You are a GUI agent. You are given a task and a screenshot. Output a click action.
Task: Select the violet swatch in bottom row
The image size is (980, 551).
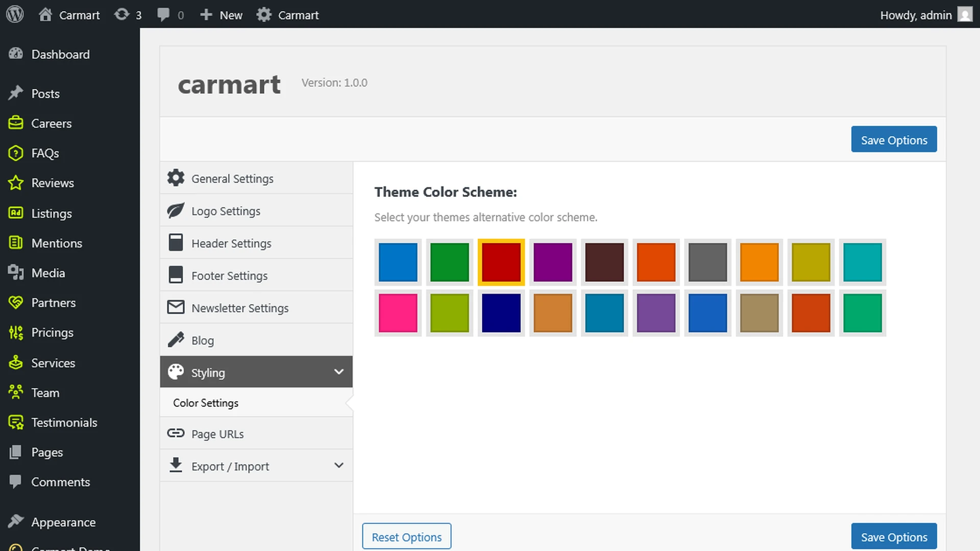(x=656, y=313)
